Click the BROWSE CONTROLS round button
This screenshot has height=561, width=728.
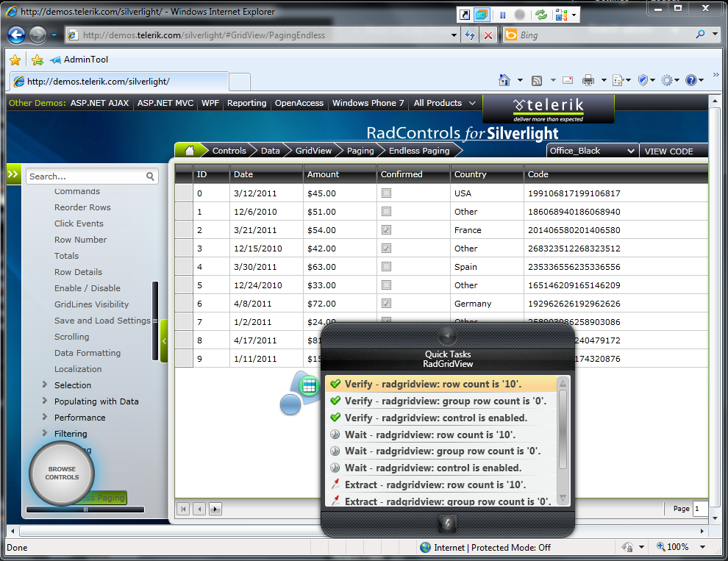click(62, 474)
